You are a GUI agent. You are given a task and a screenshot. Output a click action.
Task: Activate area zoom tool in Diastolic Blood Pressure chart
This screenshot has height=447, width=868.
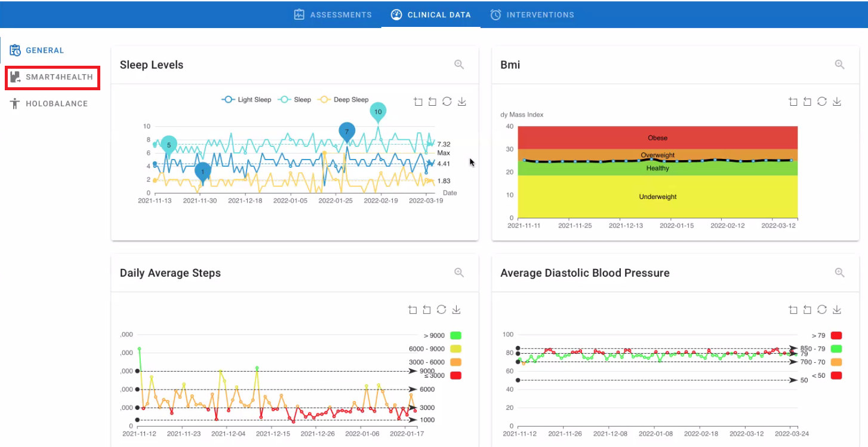tap(793, 310)
